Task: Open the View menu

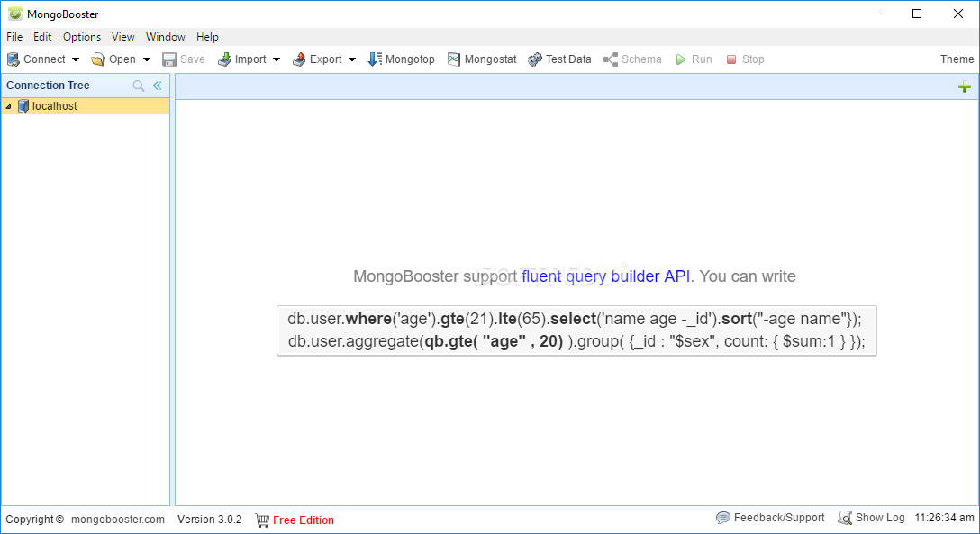Action: (123, 37)
